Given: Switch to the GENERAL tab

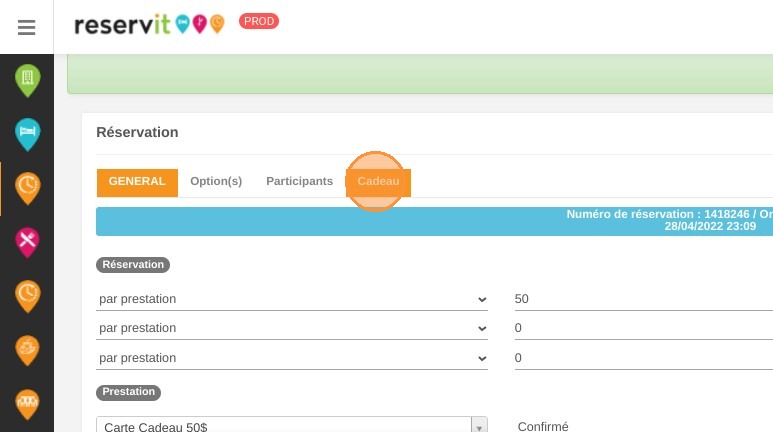Looking at the screenshot, I should coord(137,182).
